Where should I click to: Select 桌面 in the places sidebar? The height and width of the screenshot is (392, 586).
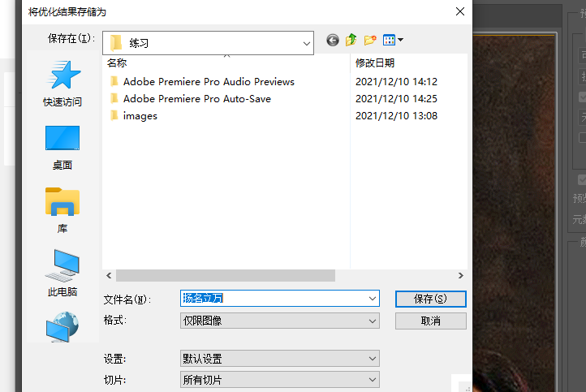[62, 147]
